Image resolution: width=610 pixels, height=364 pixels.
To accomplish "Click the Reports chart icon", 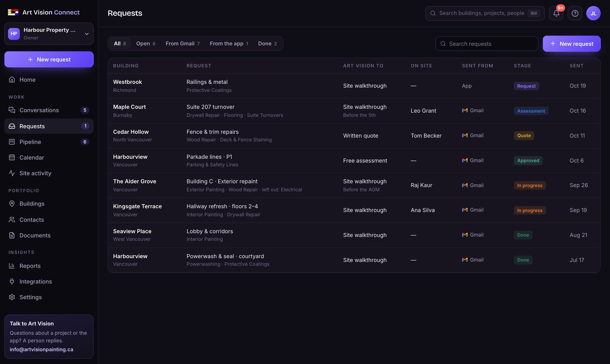I will pos(12,266).
